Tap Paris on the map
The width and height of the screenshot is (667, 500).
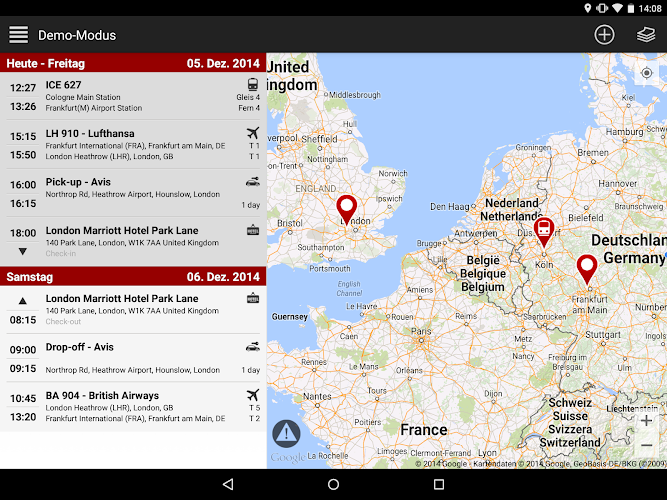coord(421,331)
